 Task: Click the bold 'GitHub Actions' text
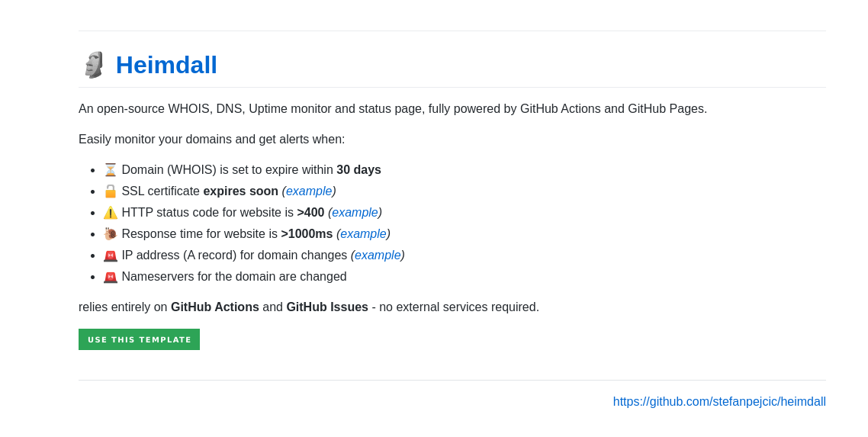point(215,307)
